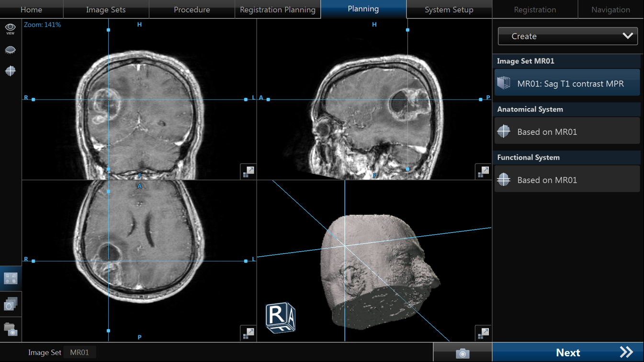Maximize the 3D head model pane
The image size is (644, 362).
click(483, 333)
